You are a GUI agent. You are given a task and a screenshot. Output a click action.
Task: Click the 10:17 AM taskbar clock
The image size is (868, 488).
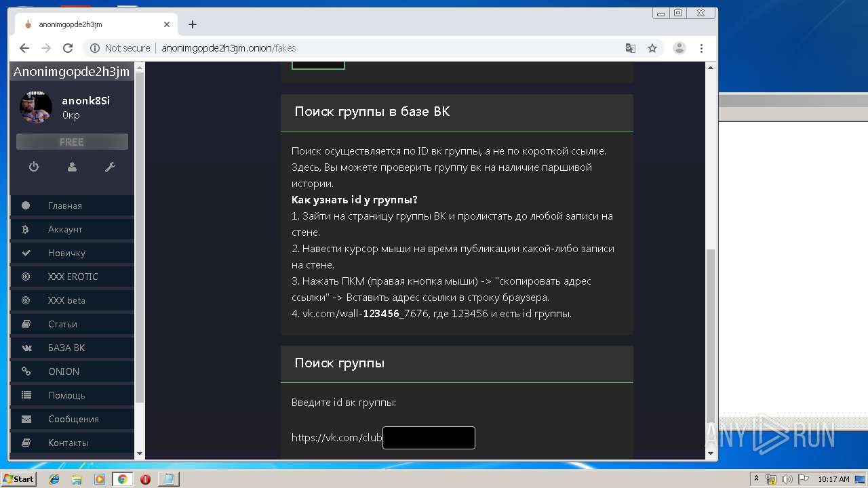[833, 479]
